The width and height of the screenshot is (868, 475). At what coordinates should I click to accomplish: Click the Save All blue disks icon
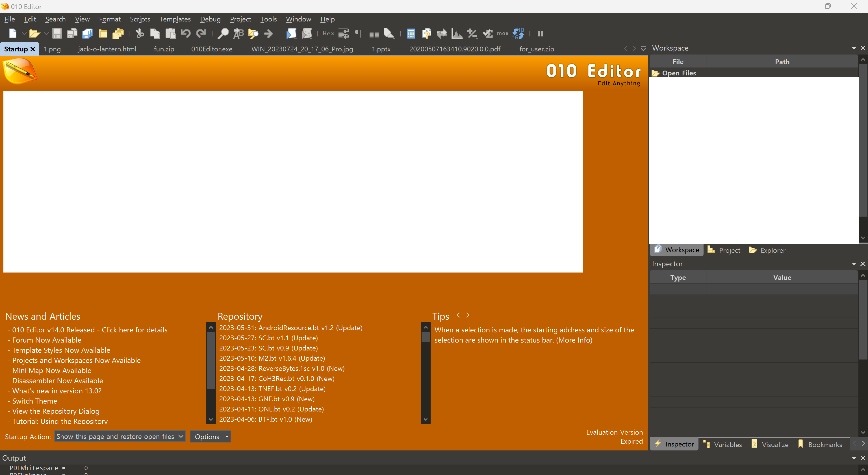pyautogui.click(x=87, y=33)
